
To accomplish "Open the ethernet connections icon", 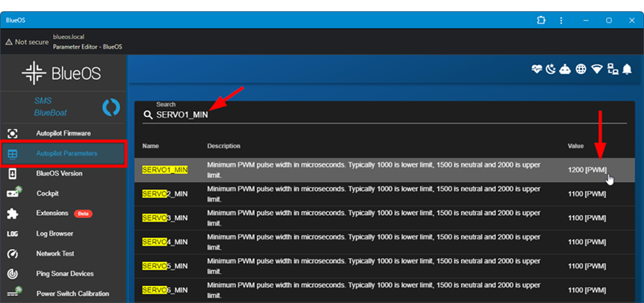I will coord(613,69).
